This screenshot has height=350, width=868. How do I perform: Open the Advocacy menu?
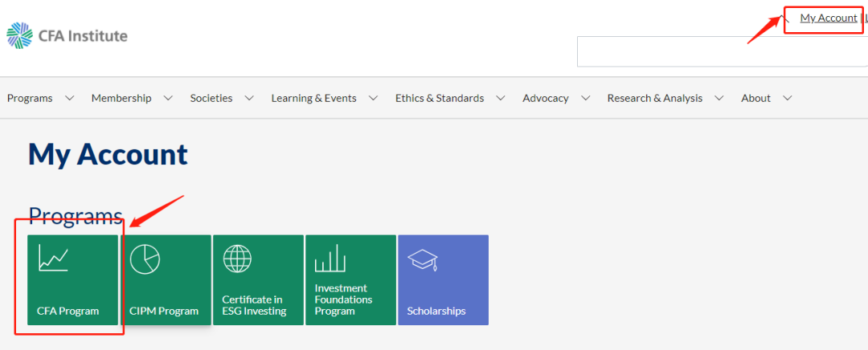pos(545,99)
